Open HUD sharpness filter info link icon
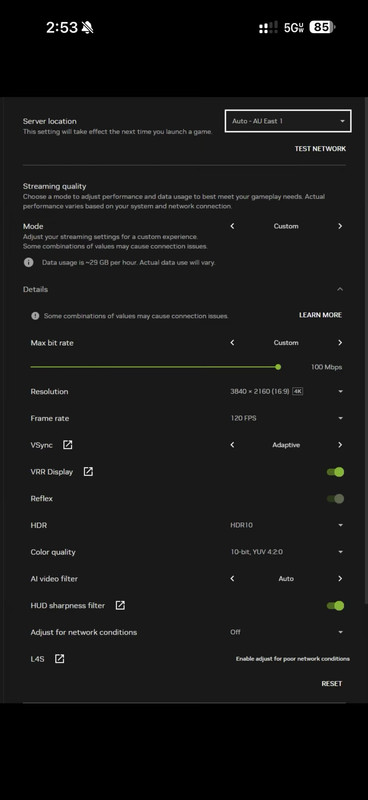368x800 pixels. pos(120,606)
